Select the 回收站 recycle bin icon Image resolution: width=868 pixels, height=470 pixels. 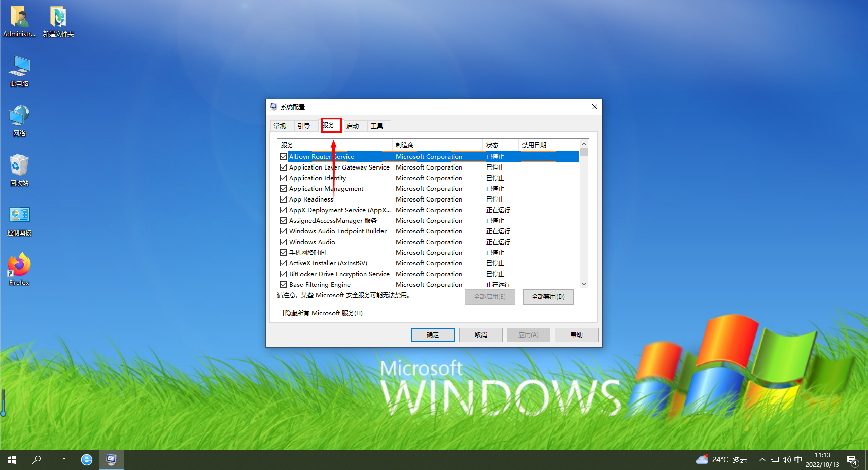[19, 171]
